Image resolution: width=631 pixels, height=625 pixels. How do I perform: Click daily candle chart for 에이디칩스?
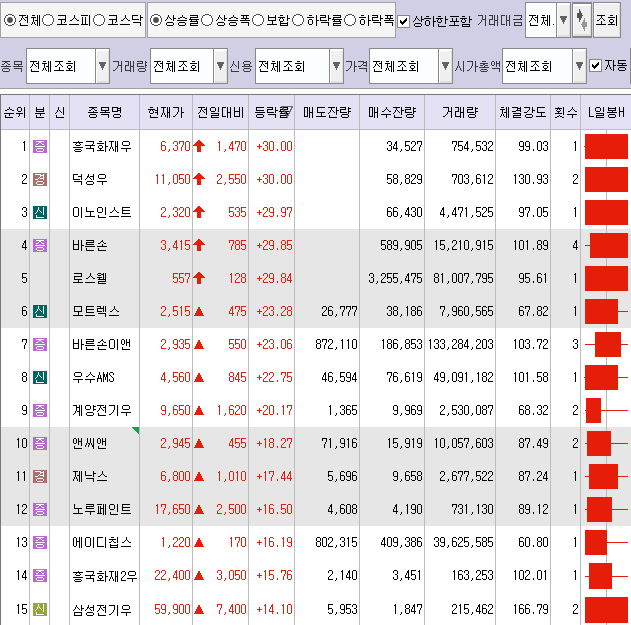coord(606,542)
